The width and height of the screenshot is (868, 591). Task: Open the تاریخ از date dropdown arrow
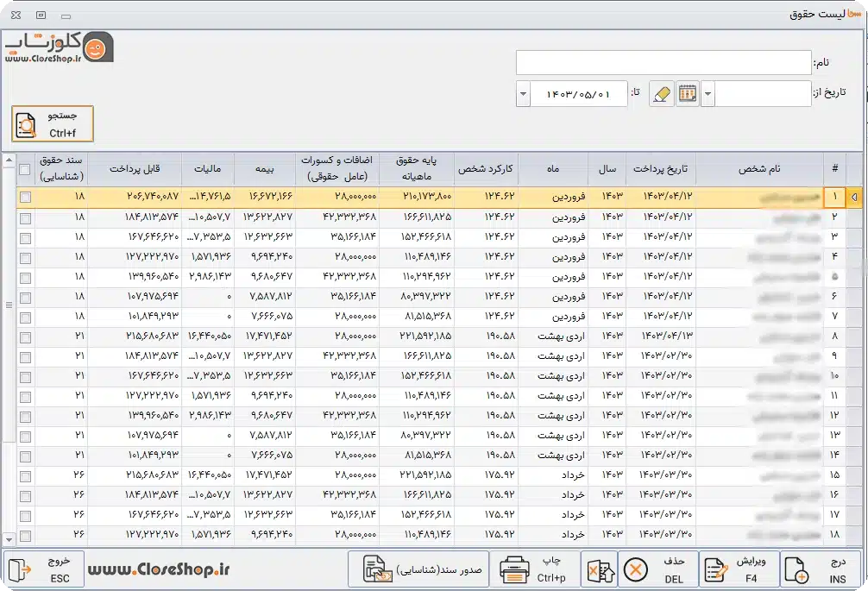708,93
